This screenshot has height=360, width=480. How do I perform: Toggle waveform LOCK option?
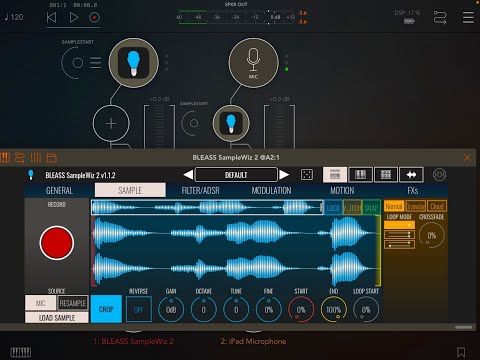coord(333,208)
